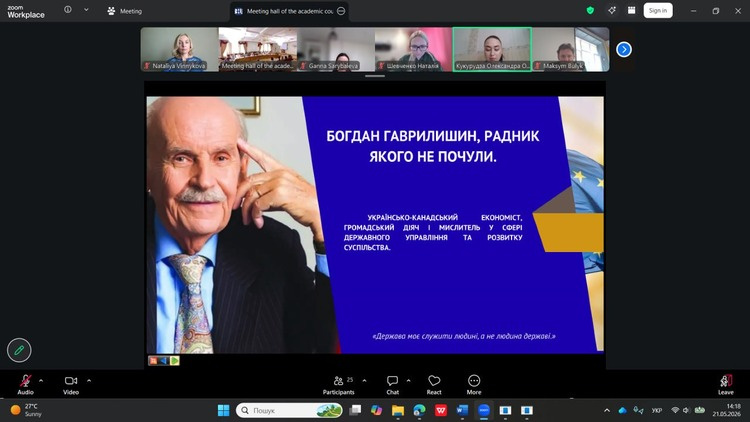Click Leave meeting button
Image resolution: width=750 pixels, height=422 pixels.
726,384
